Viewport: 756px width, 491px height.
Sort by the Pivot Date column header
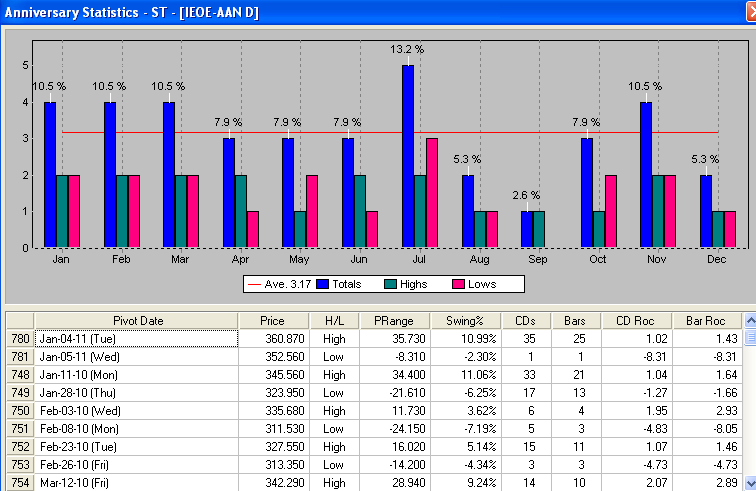[x=137, y=320]
